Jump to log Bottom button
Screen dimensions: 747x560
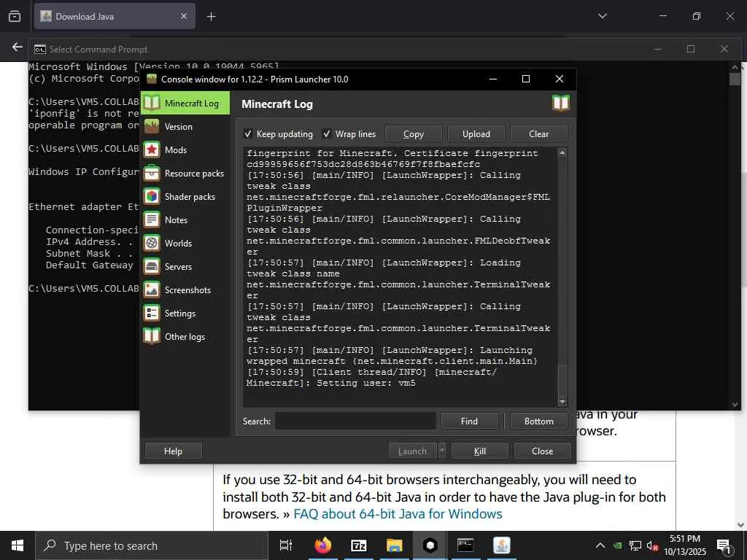click(x=539, y=421)
